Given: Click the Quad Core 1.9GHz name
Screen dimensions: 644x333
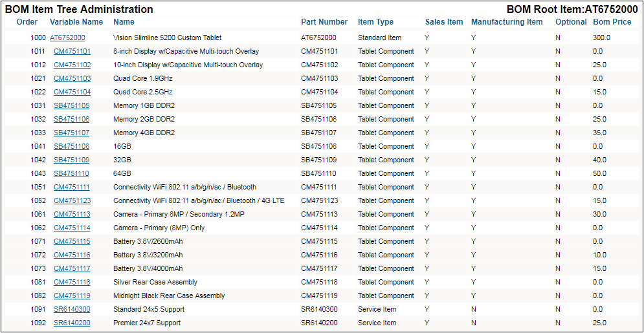Looking at the screenshot, I should click(142, 78).
